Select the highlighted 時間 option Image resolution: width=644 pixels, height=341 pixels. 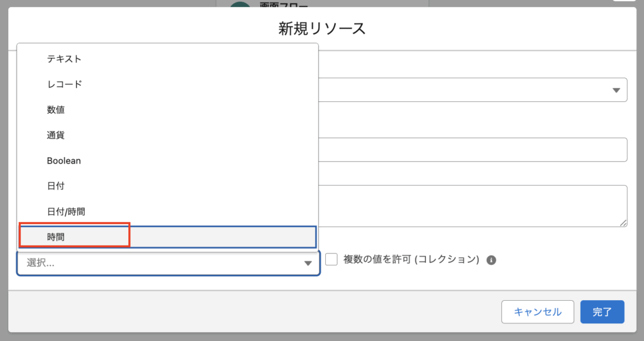(x=56, y=237)
